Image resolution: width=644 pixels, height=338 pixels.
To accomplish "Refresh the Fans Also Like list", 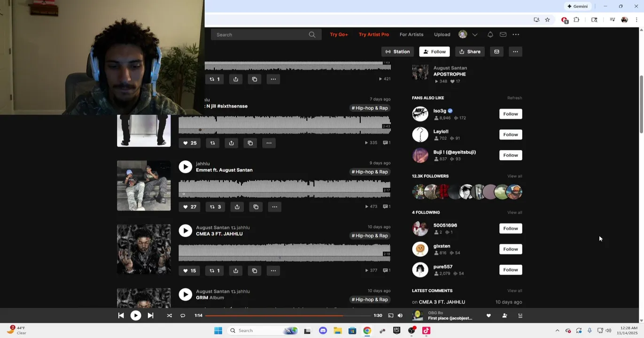I will pyautogui.click(x=514, y=98).
